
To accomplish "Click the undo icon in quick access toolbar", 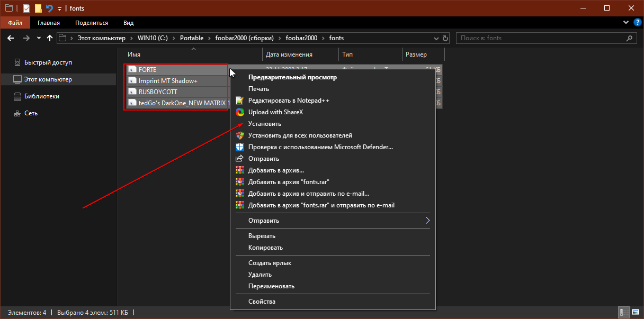I will [x=49, y=8].
